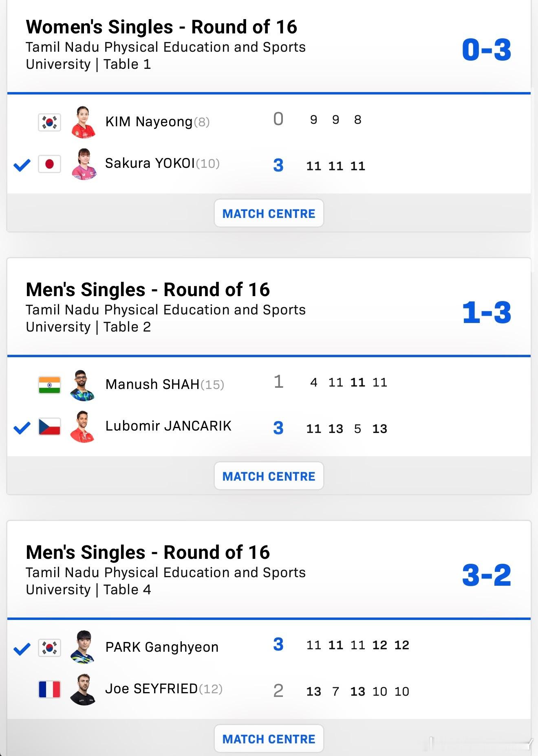Click the winner checkmark next to Lubomir JANCARIK

pyautogui.click(x=22, y=428)
